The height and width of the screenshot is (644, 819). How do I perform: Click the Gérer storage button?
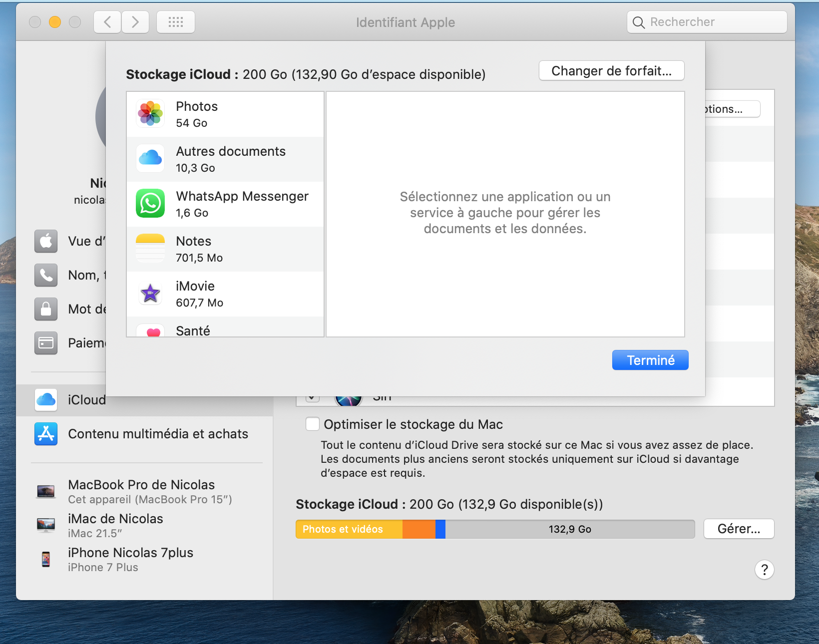tap(739, 529)
